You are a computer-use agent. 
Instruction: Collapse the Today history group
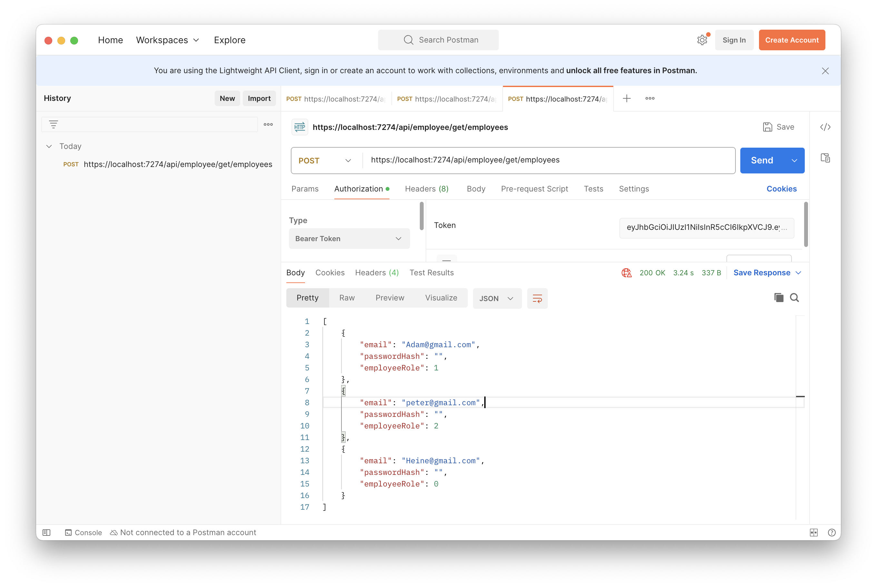click(49, 146)
